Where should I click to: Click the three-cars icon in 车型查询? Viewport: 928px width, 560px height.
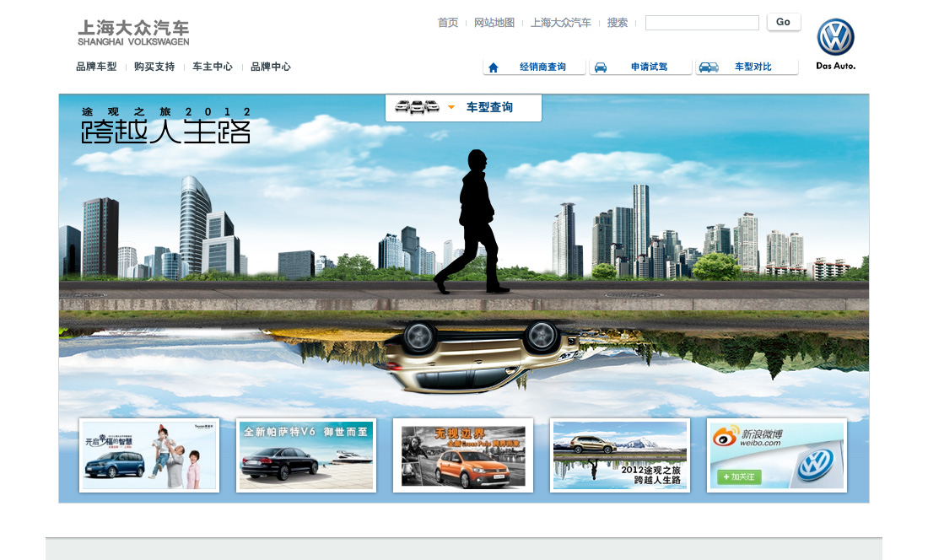418,107
